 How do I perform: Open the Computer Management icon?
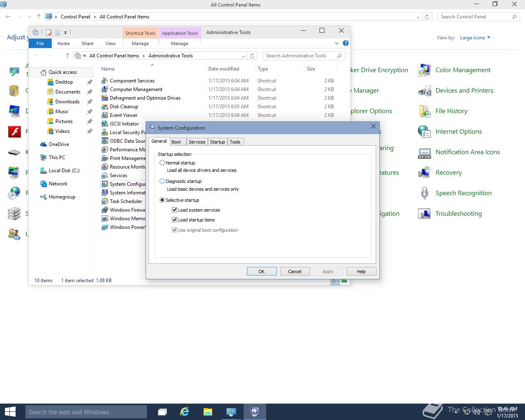point(105,89)
